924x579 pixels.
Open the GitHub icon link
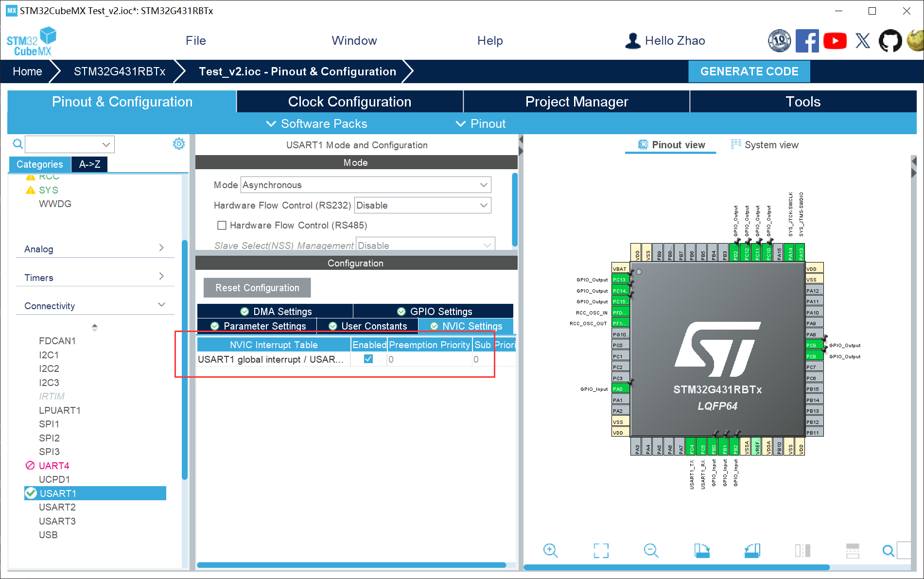pos(890,41)
